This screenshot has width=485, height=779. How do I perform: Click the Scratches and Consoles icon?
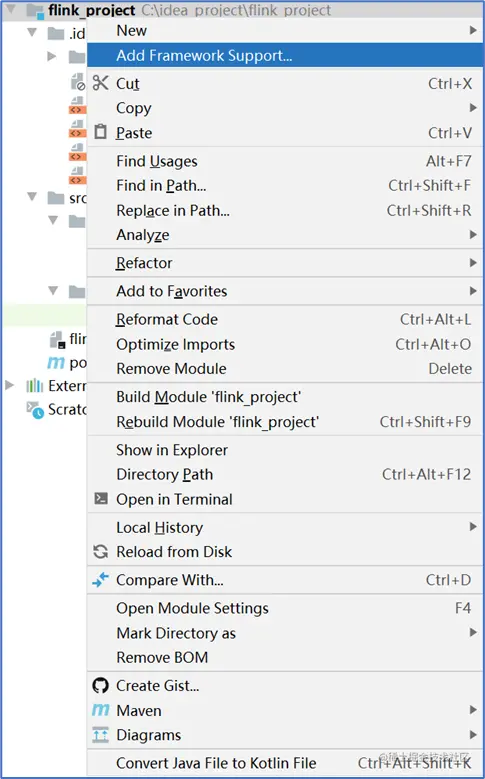[35, 410]
